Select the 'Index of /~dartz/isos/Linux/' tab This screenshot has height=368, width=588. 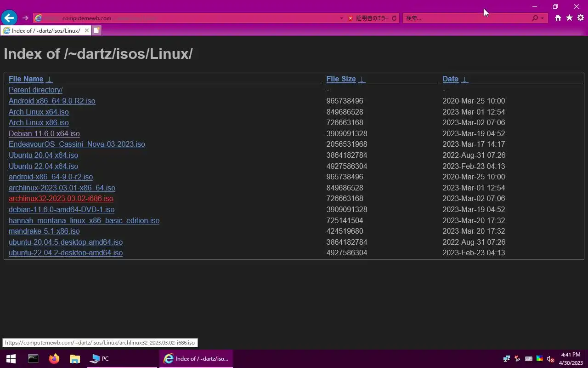pos(45,31)
